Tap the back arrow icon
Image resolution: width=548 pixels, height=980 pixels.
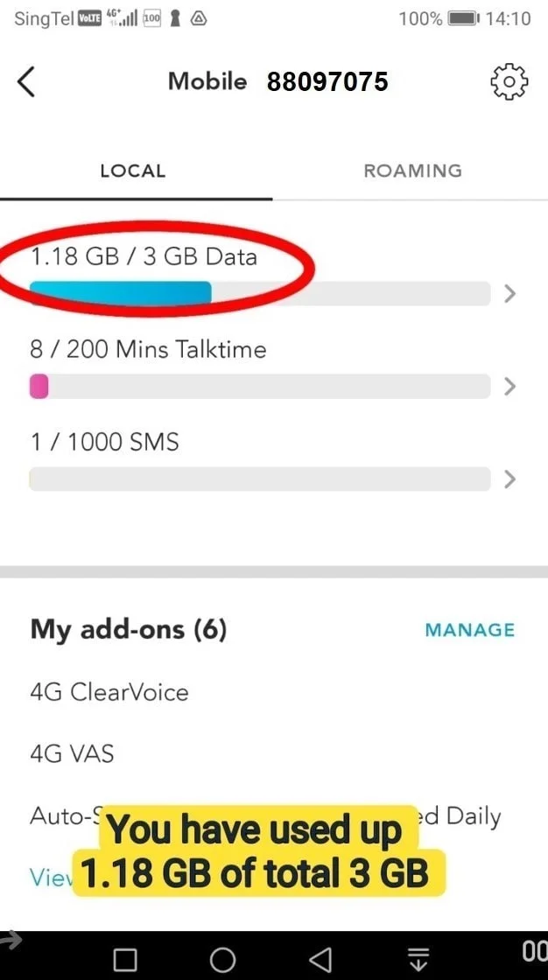click(26, 82)
